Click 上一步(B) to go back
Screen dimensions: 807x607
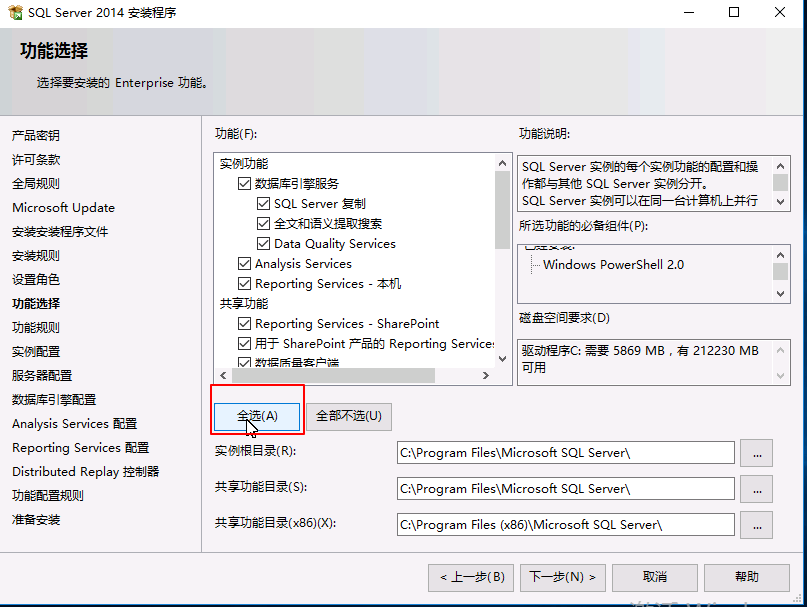(471, 577)
